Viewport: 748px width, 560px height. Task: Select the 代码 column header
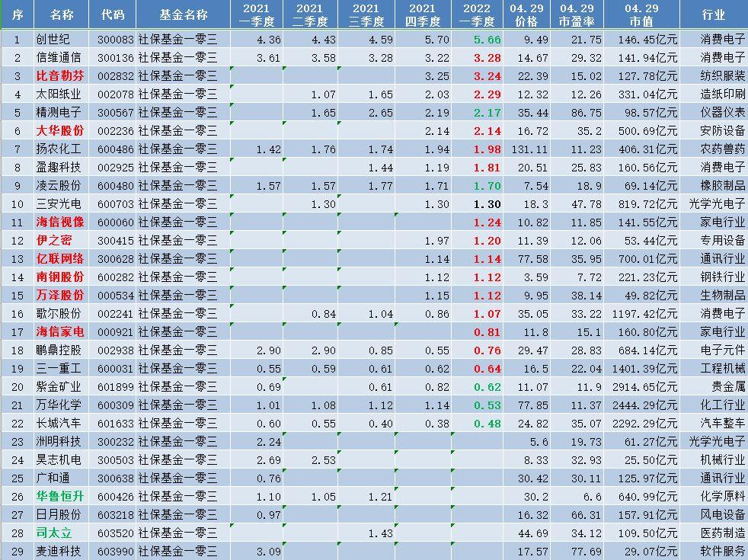[113, 14]
